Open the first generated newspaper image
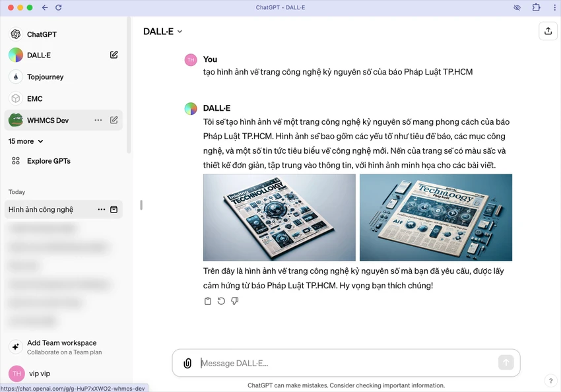Screen dimensions: 561x392 pyautogui.click(x=279, y=217)
